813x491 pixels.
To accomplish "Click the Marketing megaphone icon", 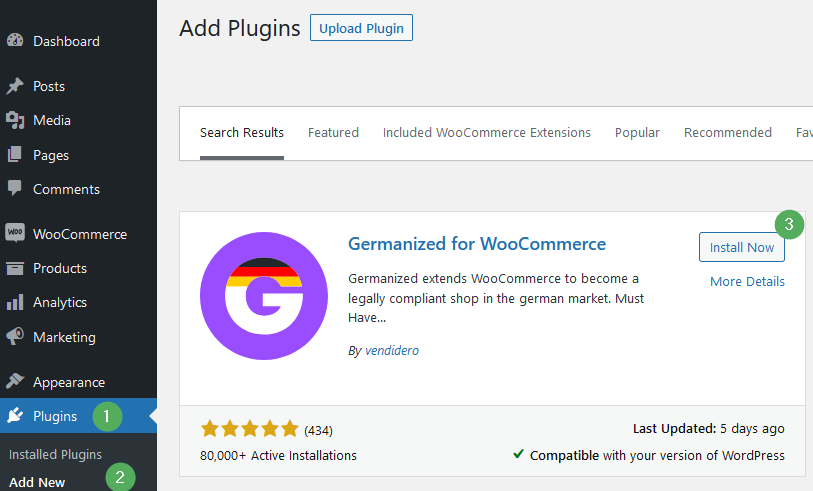I will pyautogui.click(x=15, y=336).
